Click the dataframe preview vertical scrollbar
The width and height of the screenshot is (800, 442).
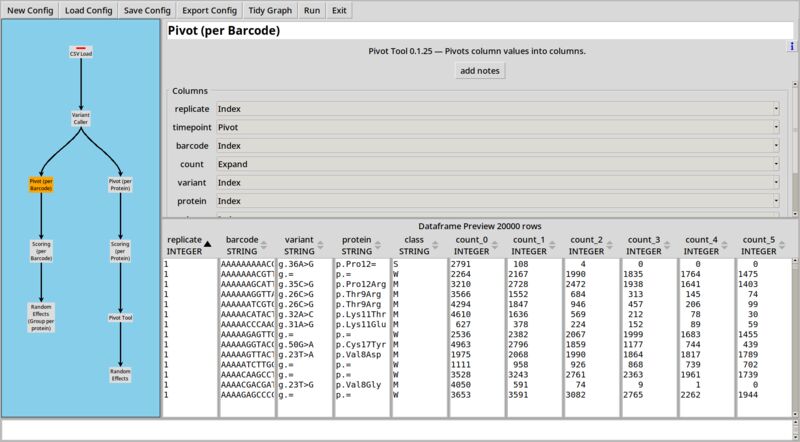click(x=795, y=337)
